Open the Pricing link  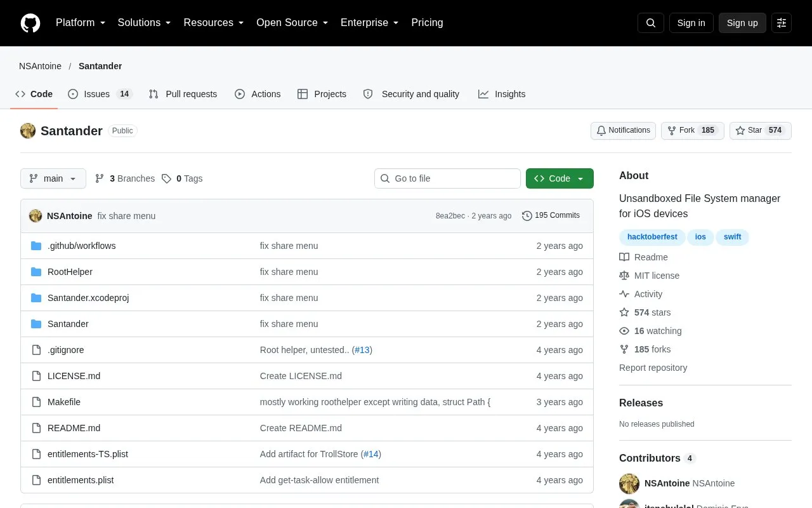coord(427,23)
